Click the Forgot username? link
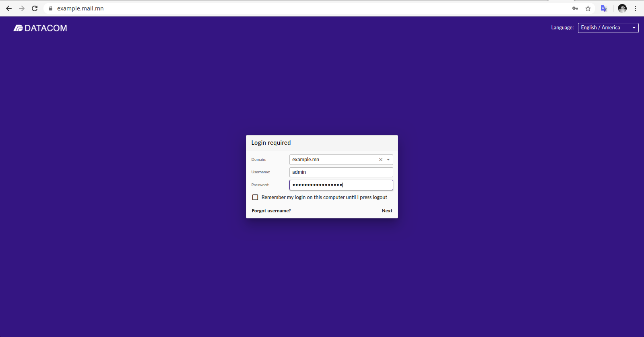The width and height of the screenshot is (644, 337). coord(271,211)
